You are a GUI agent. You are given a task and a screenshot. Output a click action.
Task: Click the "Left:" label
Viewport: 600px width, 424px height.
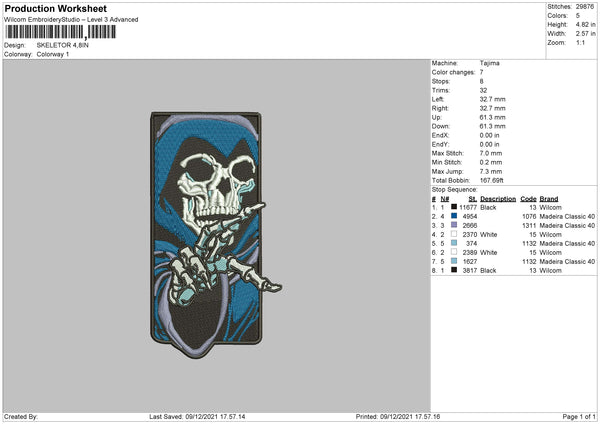click(x=438, y=99)
